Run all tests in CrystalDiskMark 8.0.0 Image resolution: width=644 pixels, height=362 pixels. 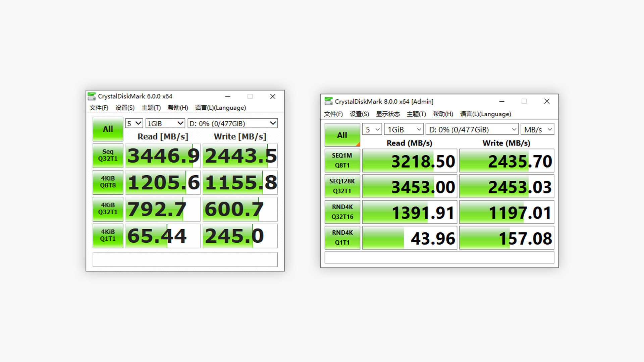click(x=342, y=135)
